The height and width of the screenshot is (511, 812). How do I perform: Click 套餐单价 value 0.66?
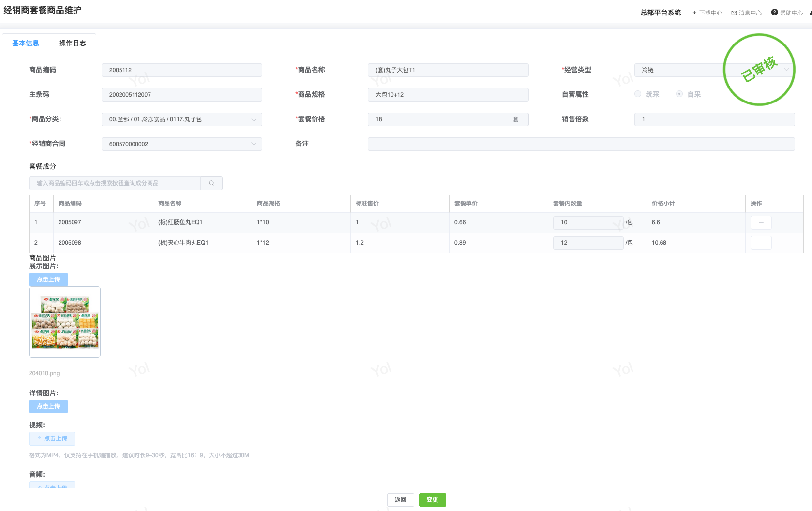(460, 223)
